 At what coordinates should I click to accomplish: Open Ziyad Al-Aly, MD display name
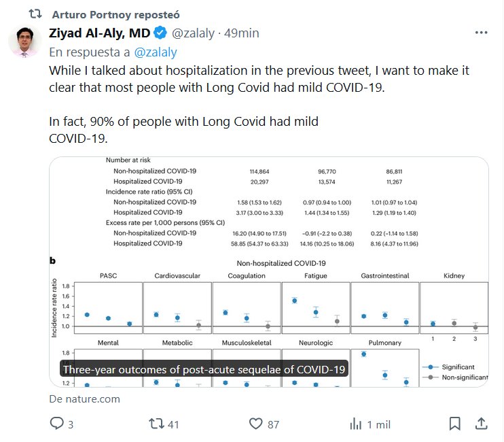pos(99,33)
